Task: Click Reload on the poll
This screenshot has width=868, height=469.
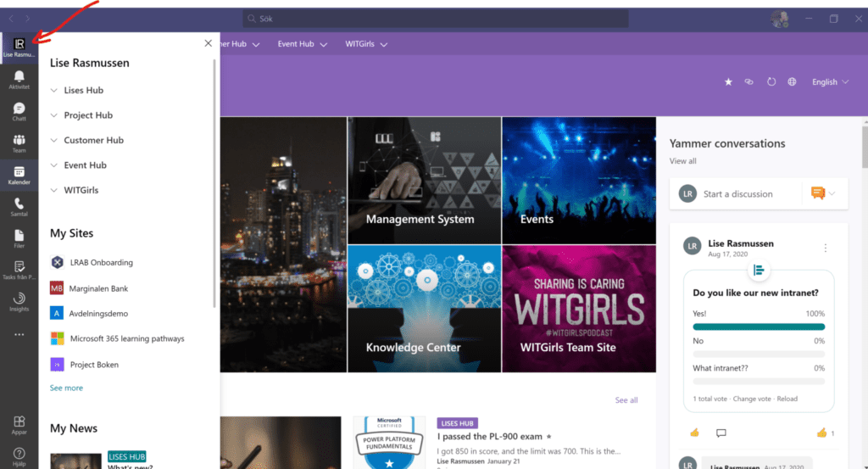Action: click(x=787, y=399)
